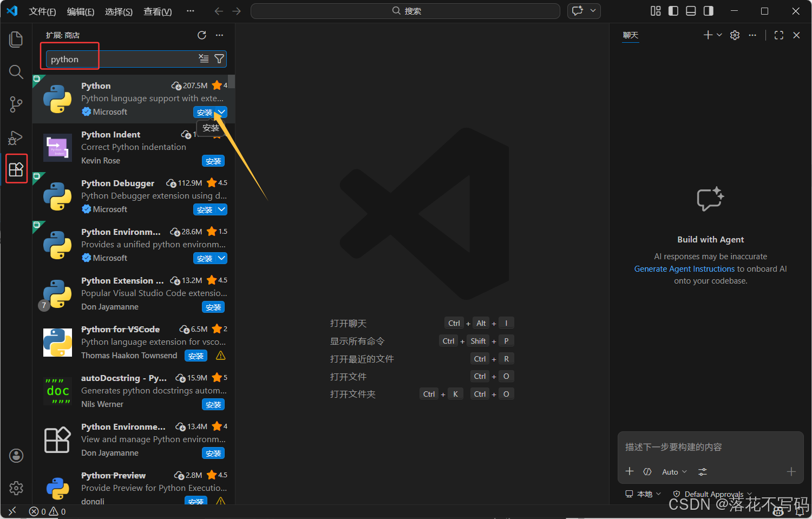Show hidden menus via title bar ellipsis
Viewport: 812px width, 519px height.
tap(190, 11)
